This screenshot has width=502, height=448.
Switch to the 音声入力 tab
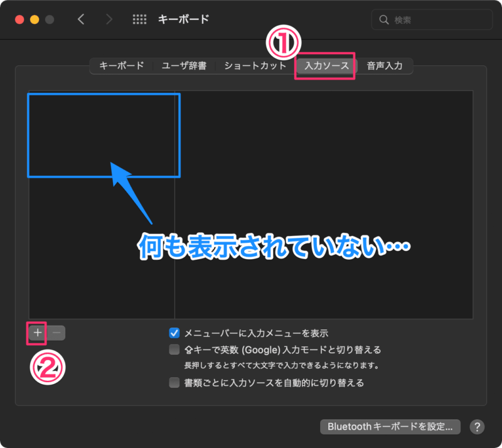pos(385,65)
